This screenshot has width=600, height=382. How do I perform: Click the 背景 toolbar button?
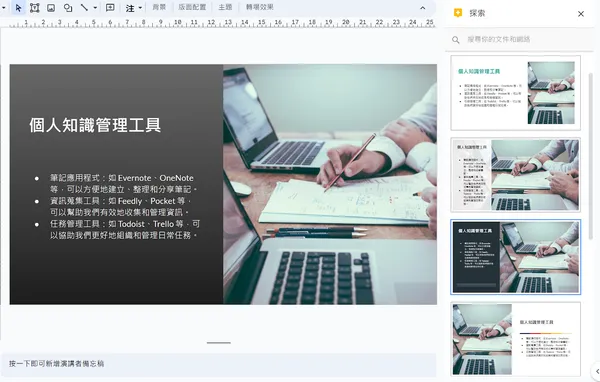coord(159,7)
